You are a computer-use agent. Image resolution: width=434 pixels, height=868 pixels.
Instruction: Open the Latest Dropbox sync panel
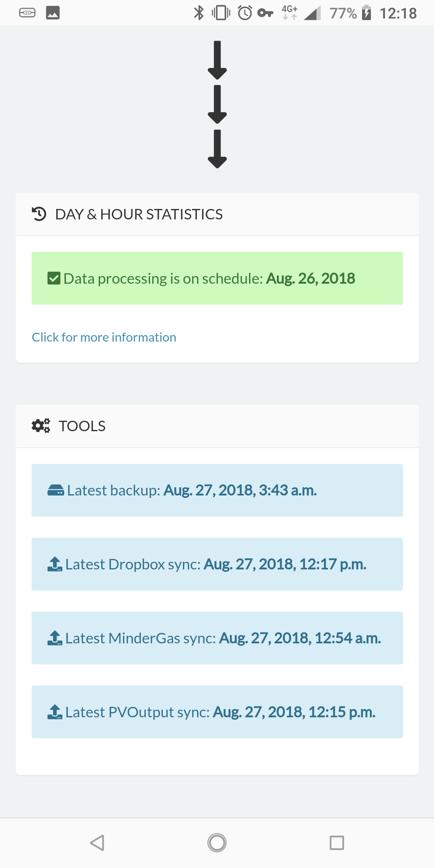tap(217, 564)
